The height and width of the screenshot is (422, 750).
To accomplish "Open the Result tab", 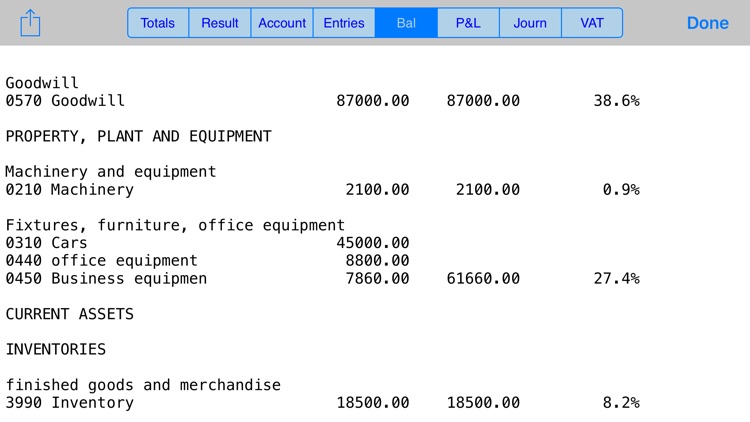I will [x=220, y=23].
